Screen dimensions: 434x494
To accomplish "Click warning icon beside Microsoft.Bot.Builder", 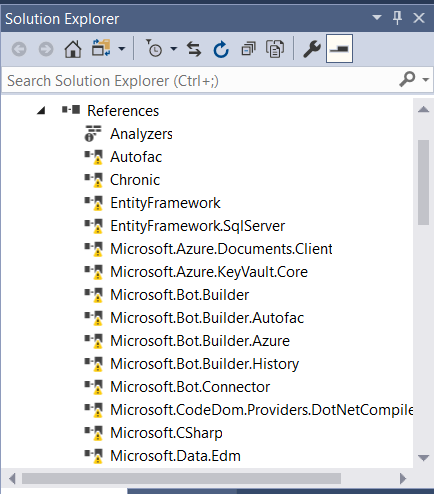I will (98, 298).
